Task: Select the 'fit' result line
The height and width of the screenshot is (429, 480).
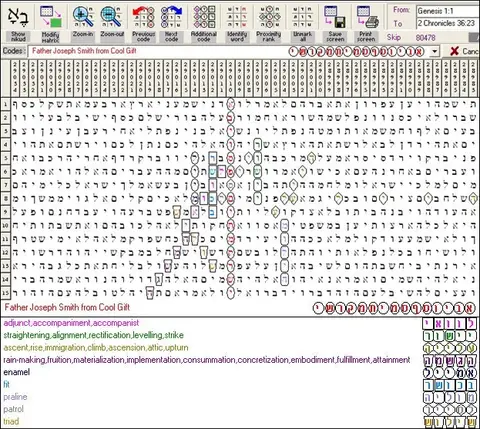Action: click(x=6, y=385)
